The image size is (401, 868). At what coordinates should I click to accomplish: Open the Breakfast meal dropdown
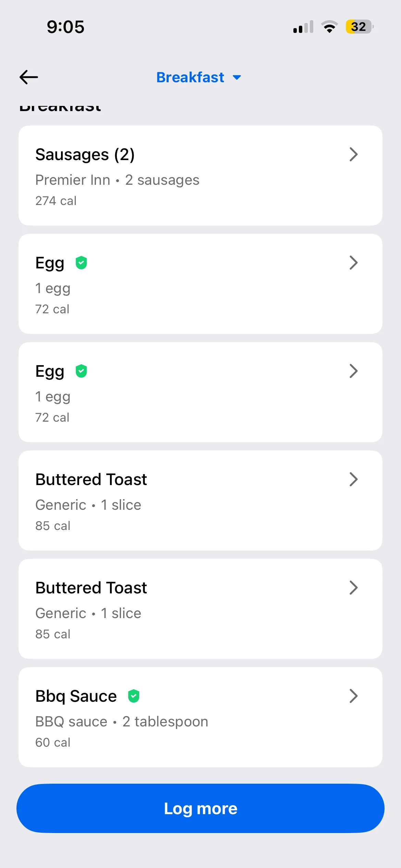click(198, 77)
